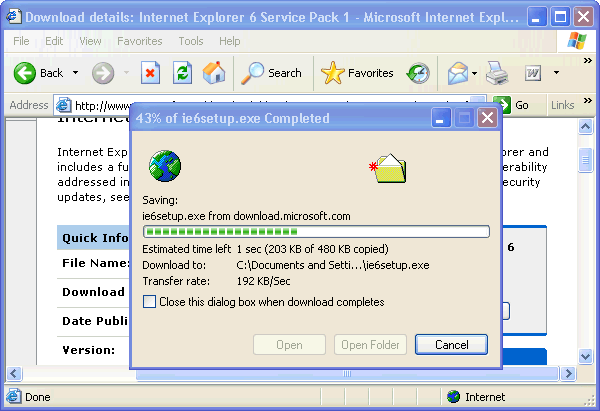This screenshot has width=600, height=411.
Task: Click the horizontal scrollbar left arrow
Action: [x=15, y=373]
